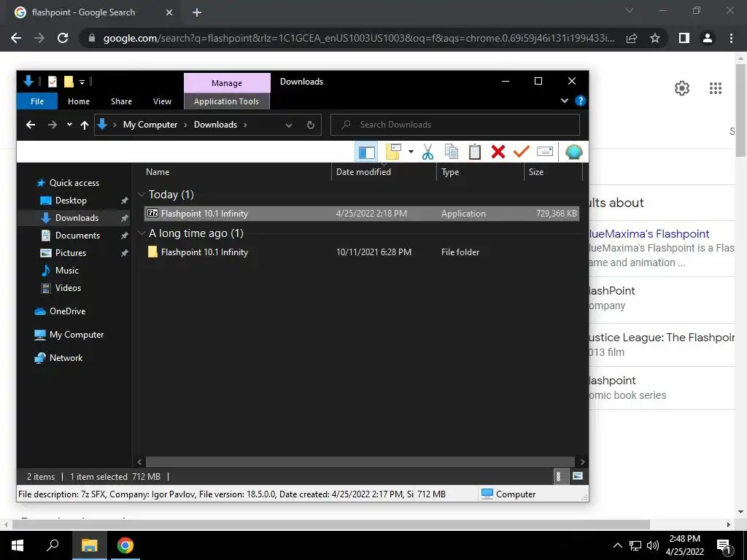
Task: Click the Properties quick access toolbar icon
Action: point(53,82)
